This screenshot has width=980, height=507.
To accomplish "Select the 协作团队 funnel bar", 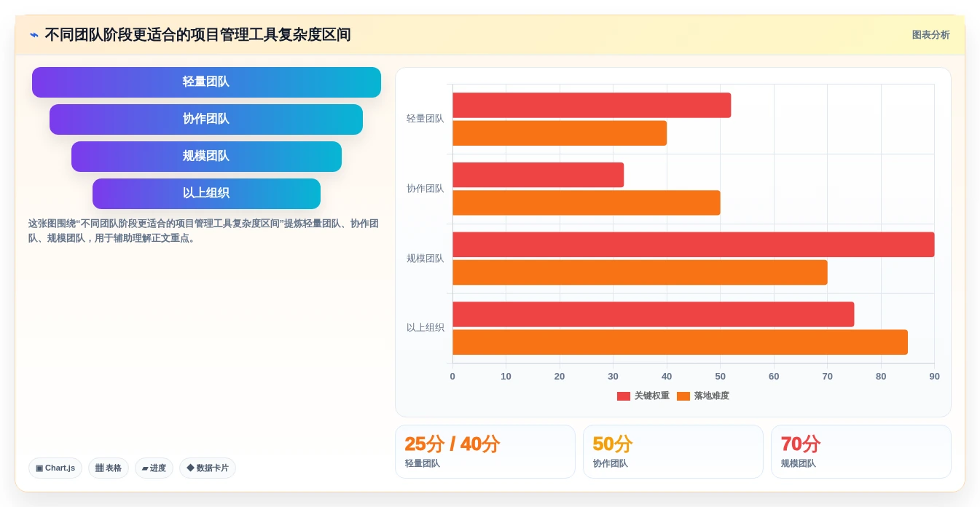I will [x=206, y=119].
